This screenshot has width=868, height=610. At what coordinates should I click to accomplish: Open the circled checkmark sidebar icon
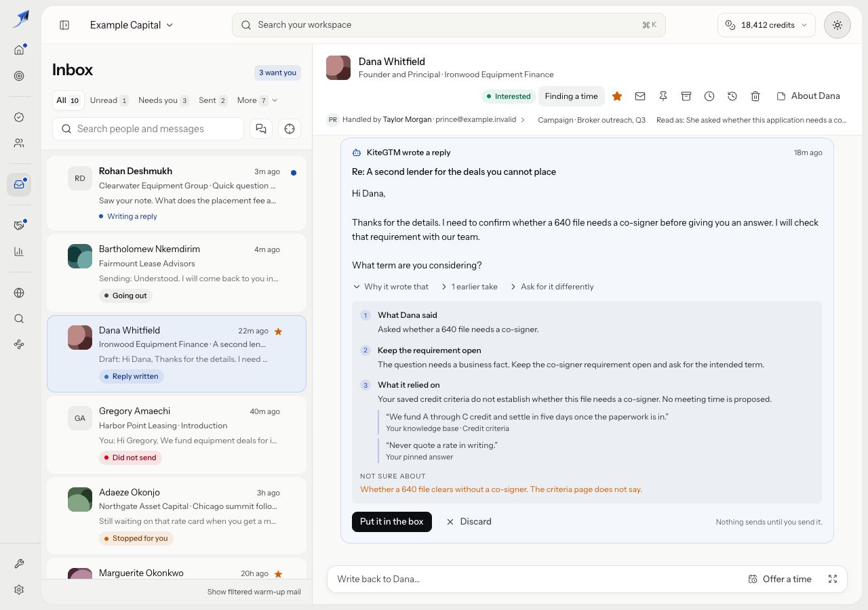pyautogui.click(x=19, y=117)
